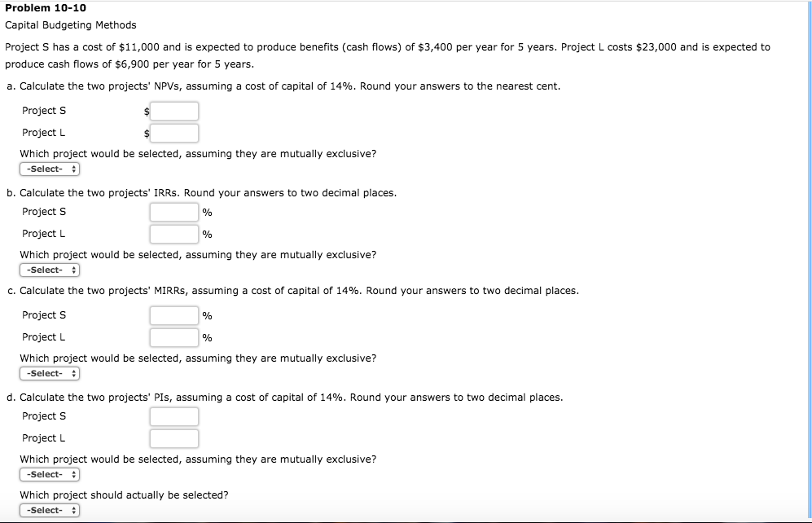Click the Project L MIRR percentage input
This screenshot has height=523, width=812.
(173, 337)
